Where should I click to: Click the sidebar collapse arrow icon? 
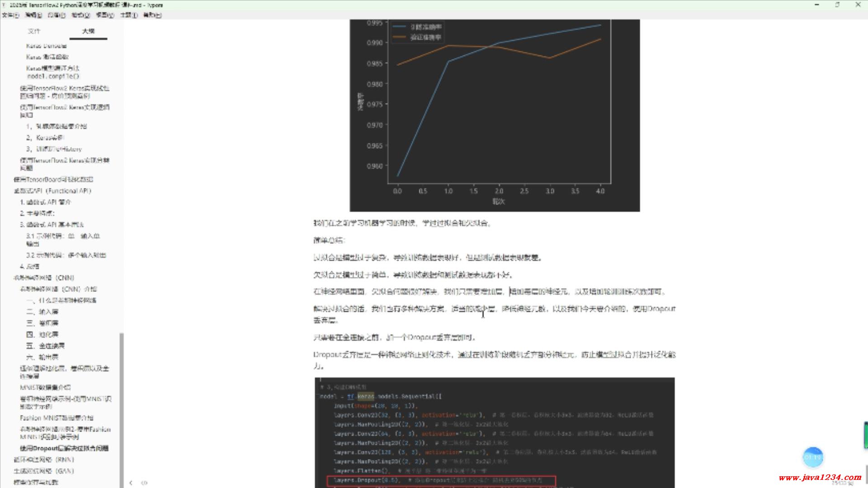tap(131, 483)
